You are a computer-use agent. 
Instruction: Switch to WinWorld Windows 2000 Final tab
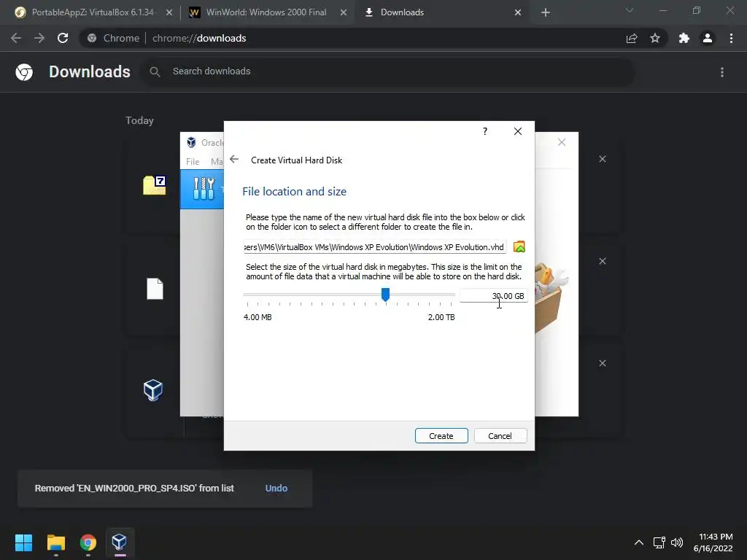[x=266, y=12]
